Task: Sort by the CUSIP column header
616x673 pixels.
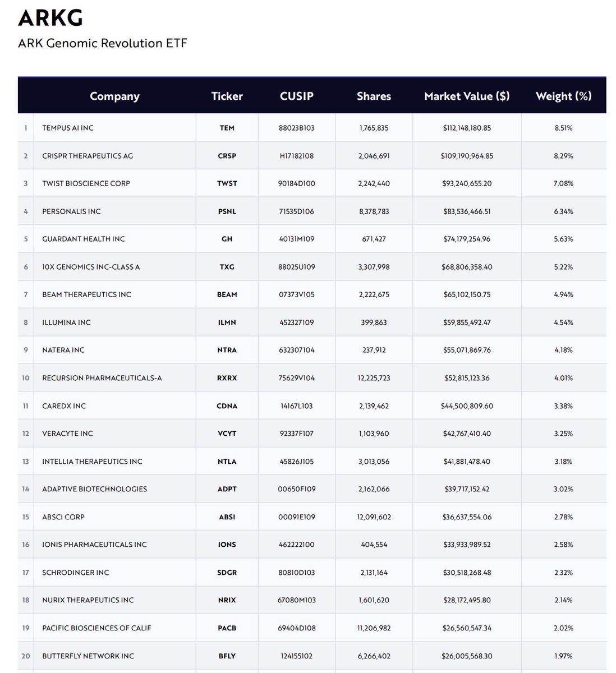Action: click(296, 96)
